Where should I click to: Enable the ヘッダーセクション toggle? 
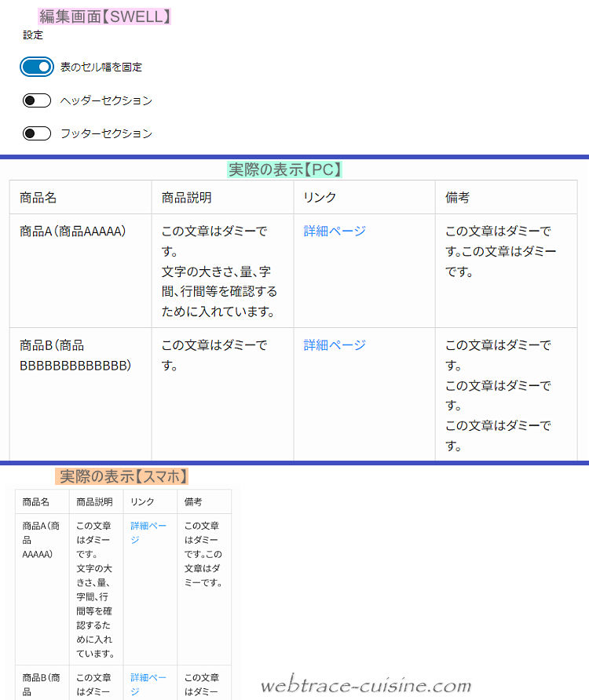tap(37, 100)
